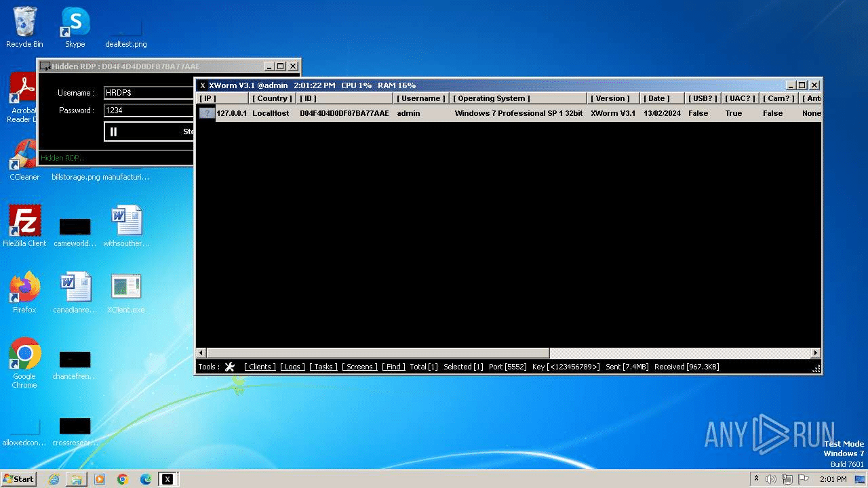The image size is (868, 488).
Task: Switch to the Screens tab
Action: click(359, 367)
